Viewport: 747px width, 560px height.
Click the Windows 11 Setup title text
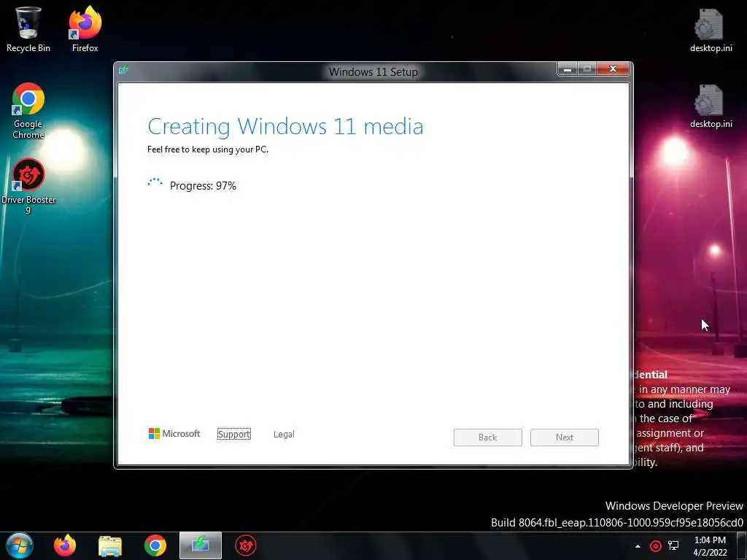click(x=373, y=72)
